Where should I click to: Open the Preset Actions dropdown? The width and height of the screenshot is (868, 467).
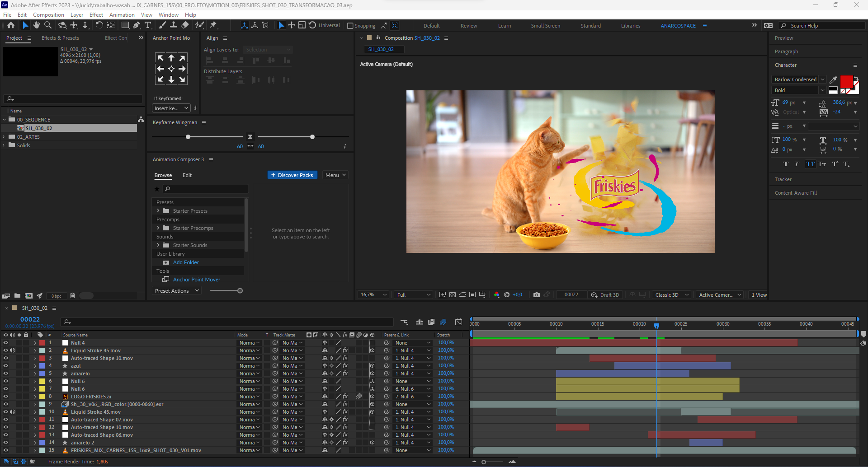(176, 291)
